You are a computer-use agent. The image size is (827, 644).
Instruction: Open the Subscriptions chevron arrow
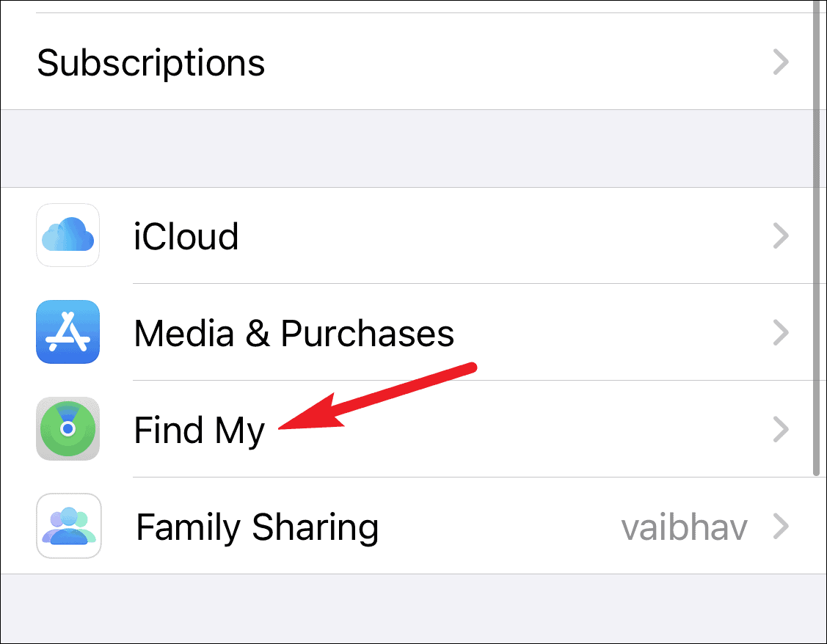tap(781, 62)
